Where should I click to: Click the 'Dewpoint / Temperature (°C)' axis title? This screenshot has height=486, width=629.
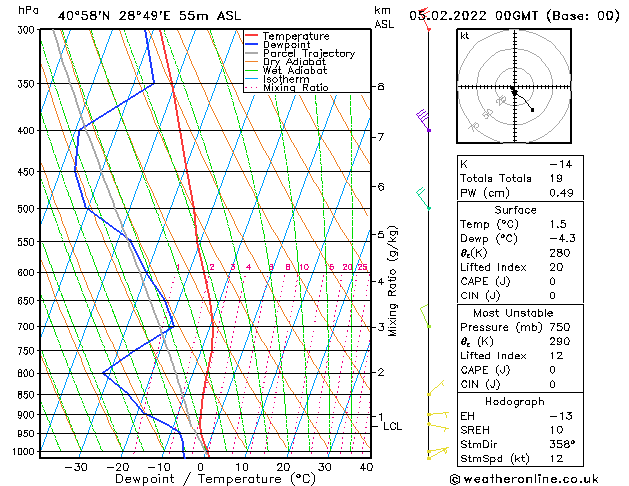pos(215,479)
